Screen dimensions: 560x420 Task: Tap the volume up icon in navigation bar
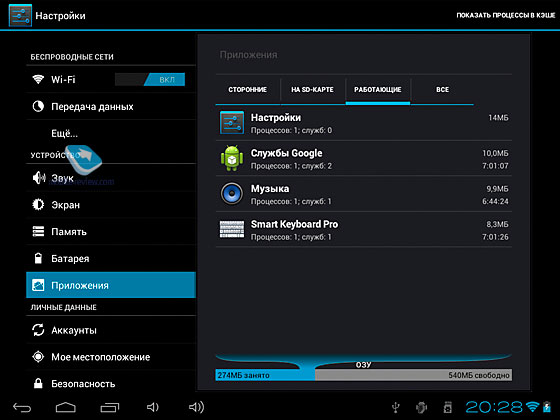click(196, 407)
